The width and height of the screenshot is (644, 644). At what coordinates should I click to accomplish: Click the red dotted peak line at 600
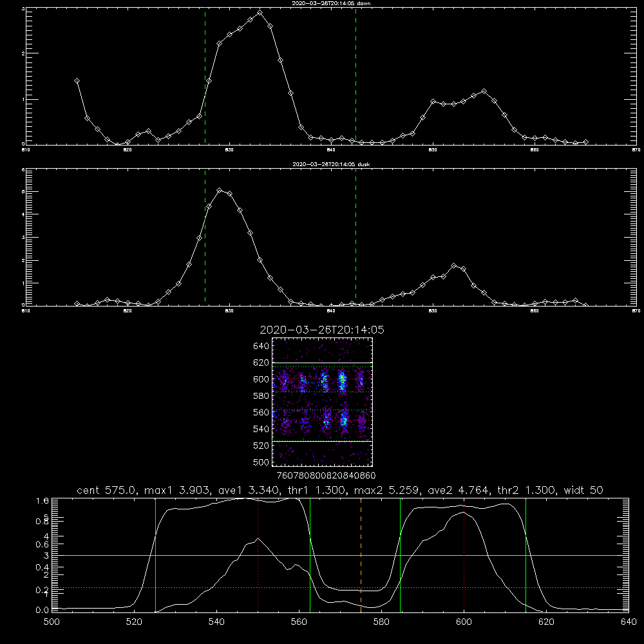464,555
